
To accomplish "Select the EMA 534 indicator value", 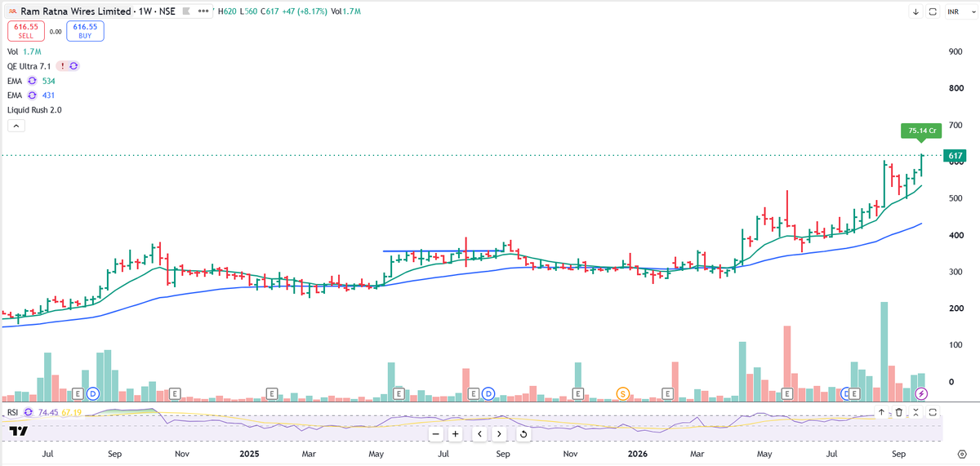I will (48, 81).
